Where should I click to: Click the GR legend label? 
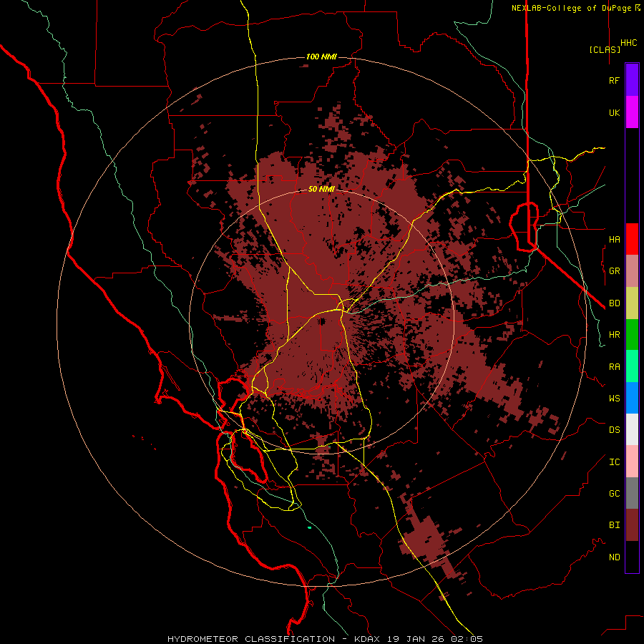614,271
